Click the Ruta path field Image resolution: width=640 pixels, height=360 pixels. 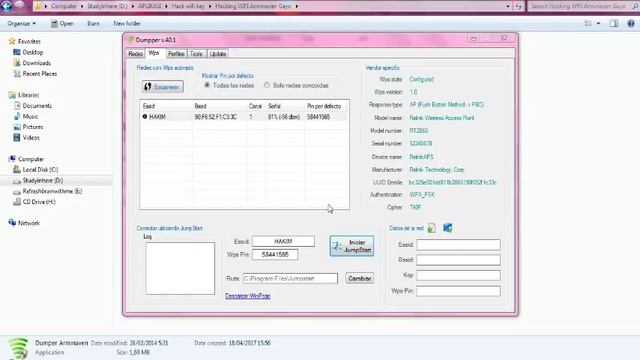290,278
